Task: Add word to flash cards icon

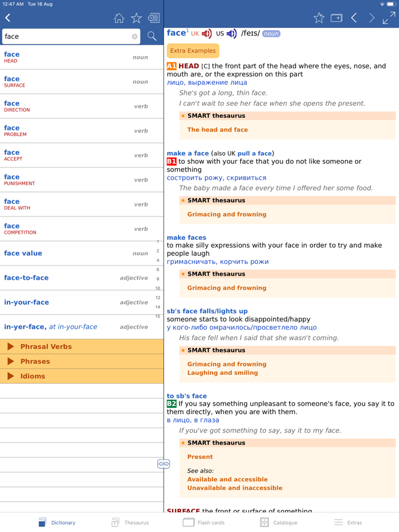Action: [x=336, y=18]
